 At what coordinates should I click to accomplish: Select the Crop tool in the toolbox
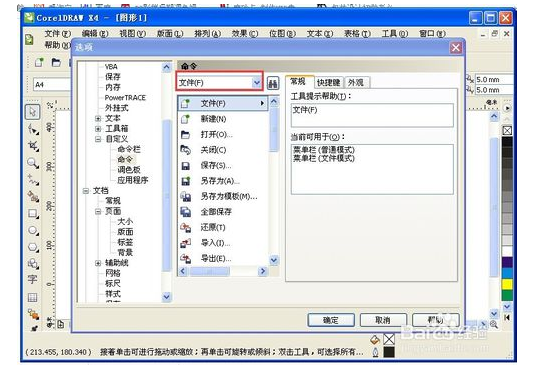coord(33,146)
